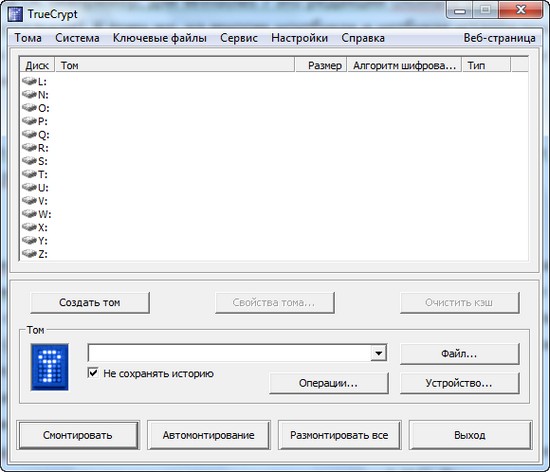Toggle the Не сохранять историю checkbox
The width and height of the screenshot is (550, 472).
[x=93, y=373]
